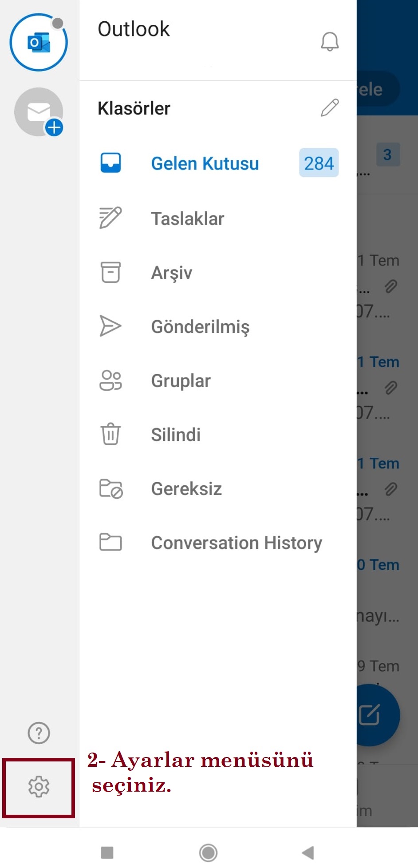
Task: Open the Gönderilmiş folder
Action: (218, 326)
